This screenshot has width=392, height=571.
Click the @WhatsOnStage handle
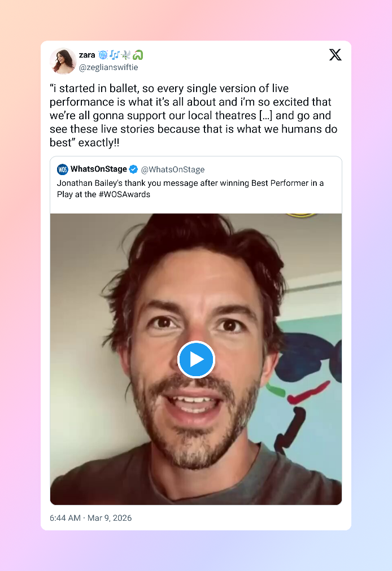pyautogui.click(x=173, y=169)
